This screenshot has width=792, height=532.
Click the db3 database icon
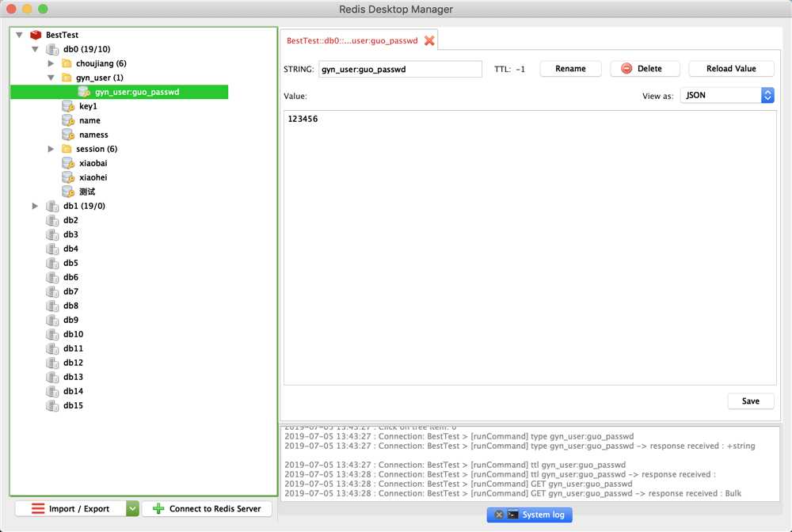tap(52, 234)
